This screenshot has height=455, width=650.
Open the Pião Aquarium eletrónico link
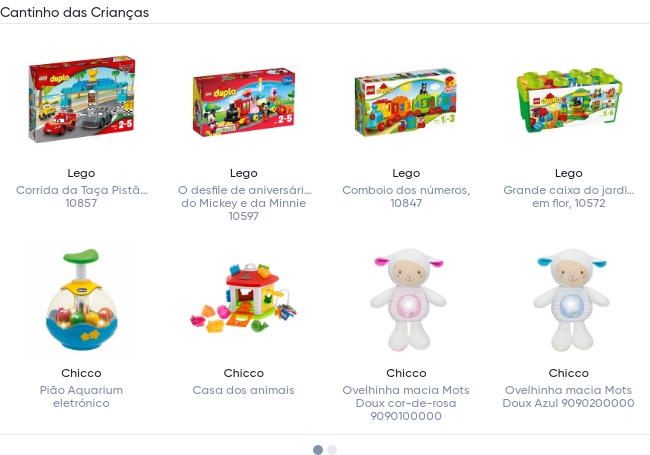pos(81,397)
